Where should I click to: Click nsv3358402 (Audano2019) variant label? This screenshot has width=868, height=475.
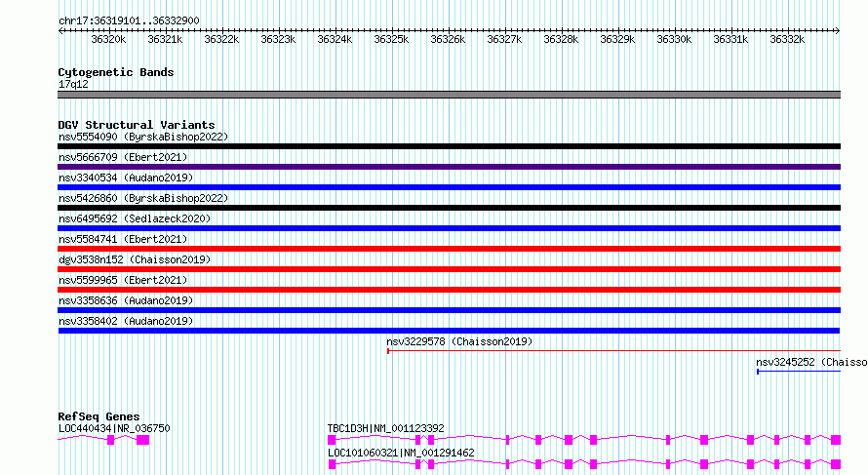[x=126, y=321]
